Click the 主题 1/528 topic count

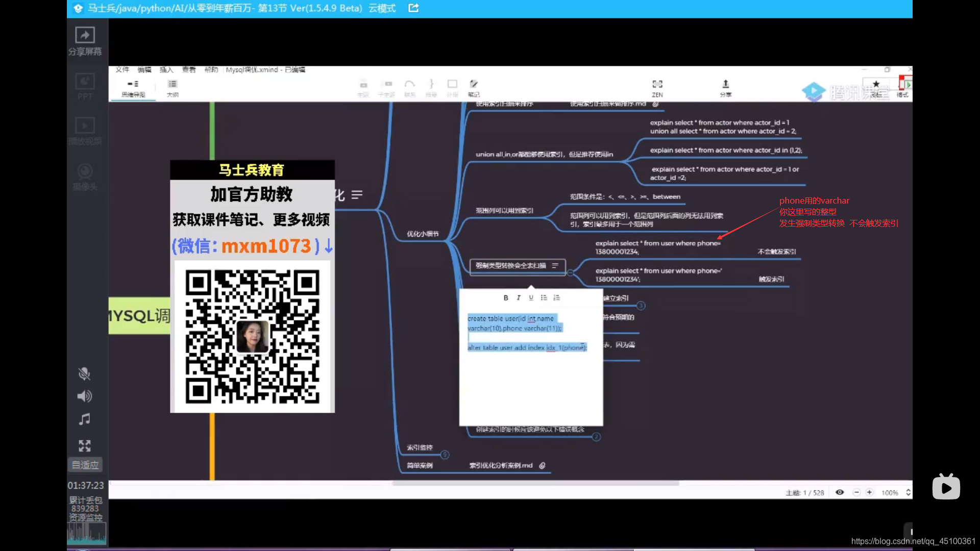coord(804,493)
